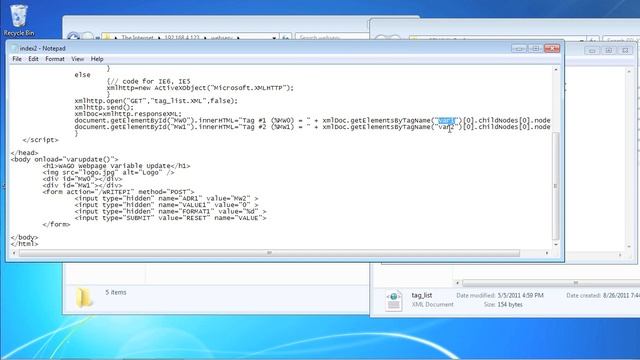Close the index2 Notepad window
Image resolution: width=640 pixels, height=360 pixels.
[552, 49]
